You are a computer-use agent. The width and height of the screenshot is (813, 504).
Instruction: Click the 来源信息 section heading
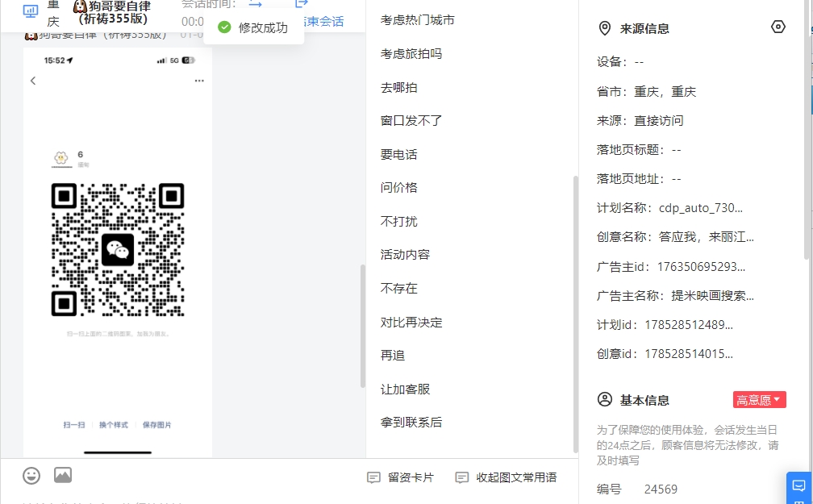pyautogui.click(x=644, y=28)
